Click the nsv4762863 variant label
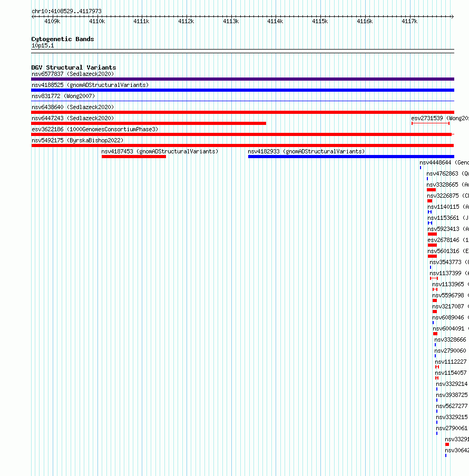 [447, 173]
